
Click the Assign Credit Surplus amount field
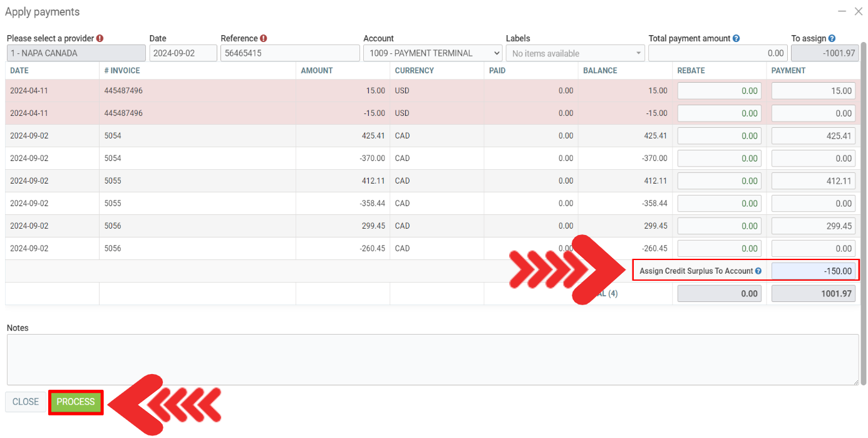click(813, 271)
